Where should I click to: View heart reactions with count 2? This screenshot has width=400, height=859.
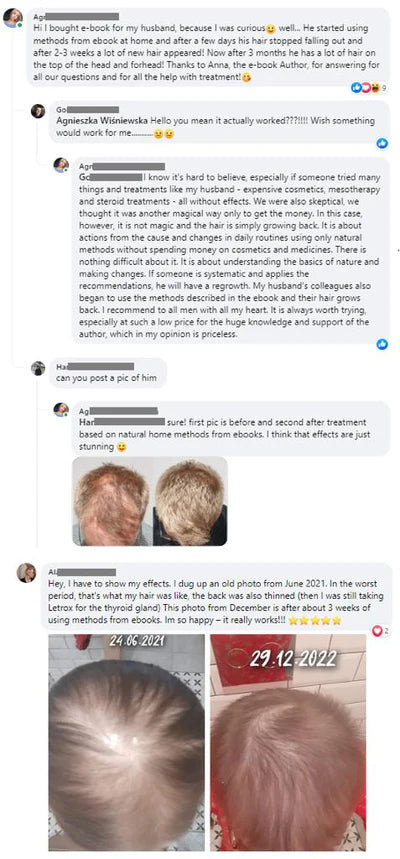[x=380, y=631]
